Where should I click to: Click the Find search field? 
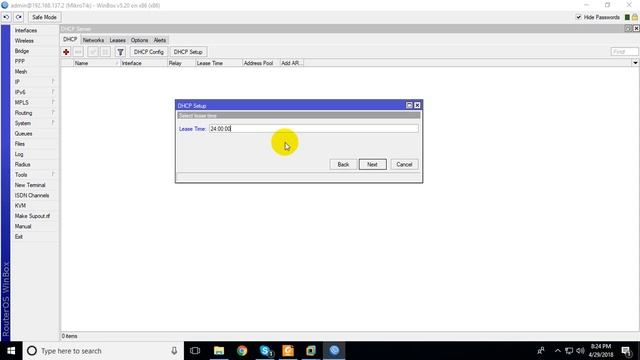coord(624,52)
